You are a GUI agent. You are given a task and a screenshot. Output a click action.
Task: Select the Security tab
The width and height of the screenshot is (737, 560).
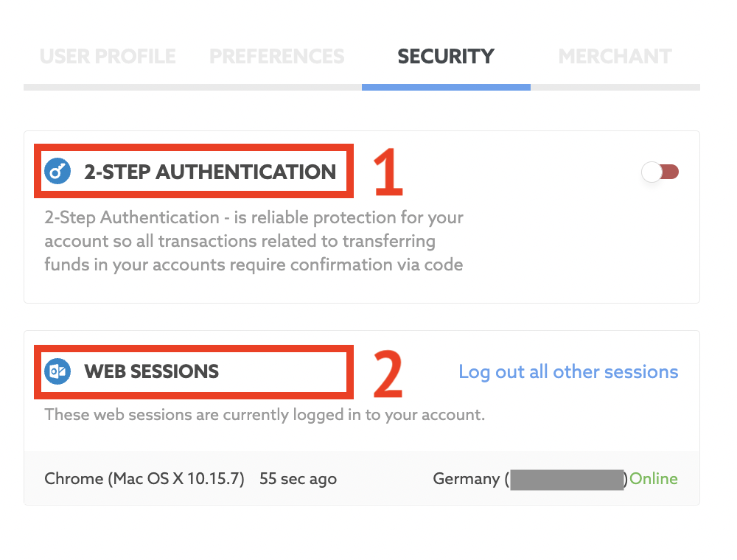pyautogui.click(x=446, y=57)
